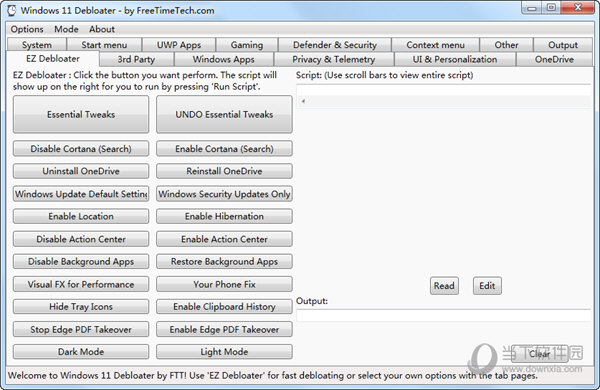
Task: Switch to the Other tab
Action: [x=506, y=45]
